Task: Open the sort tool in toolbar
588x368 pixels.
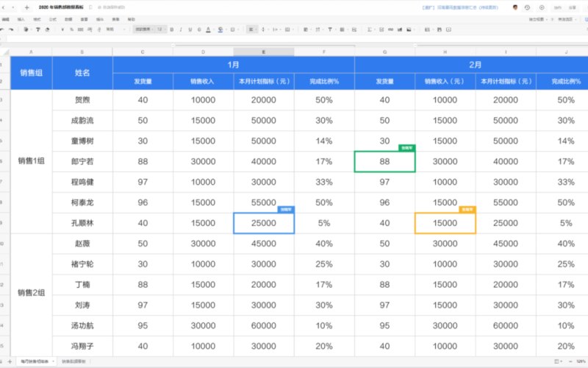Action: [318, 29]
